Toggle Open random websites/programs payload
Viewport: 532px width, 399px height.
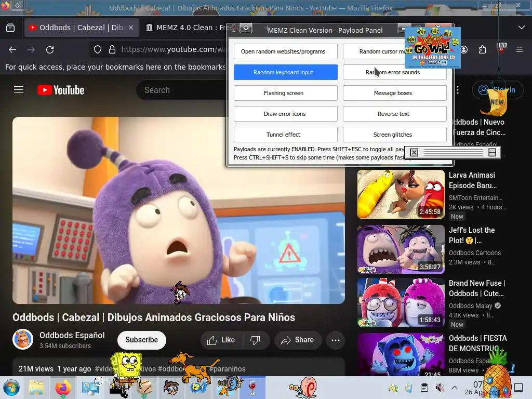[285, 51]
